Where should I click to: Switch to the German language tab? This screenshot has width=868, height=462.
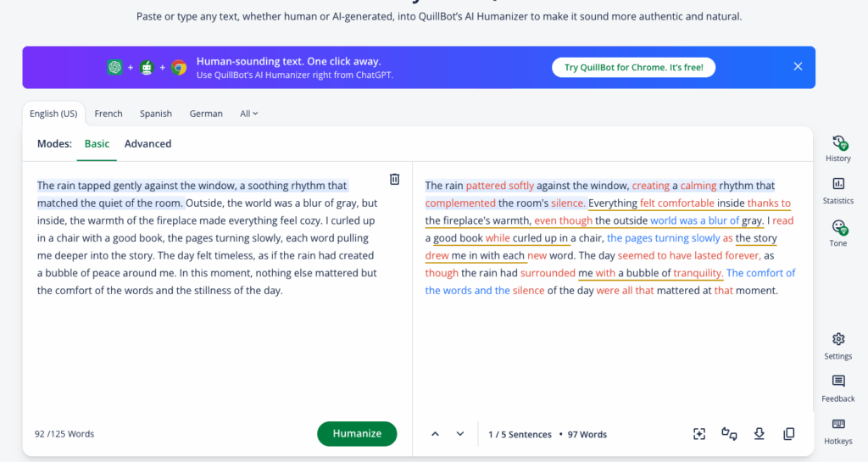pos(206,114)
